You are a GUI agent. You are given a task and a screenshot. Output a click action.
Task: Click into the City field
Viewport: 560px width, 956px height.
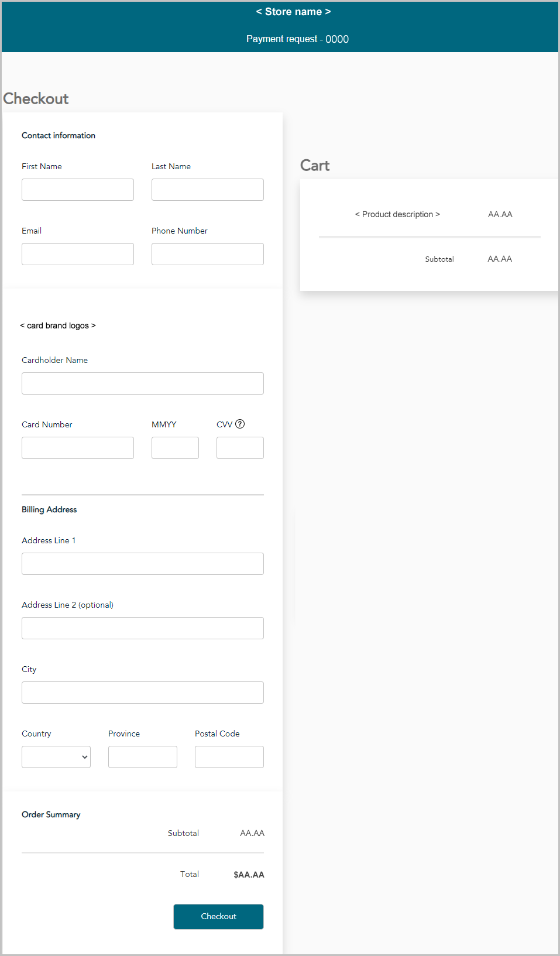tap(143, 693)
